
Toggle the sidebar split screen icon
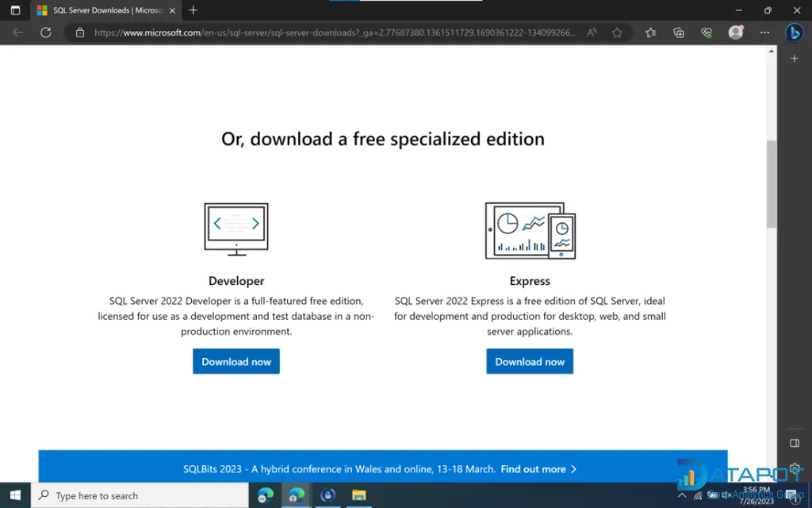click(x=795, y=443)
